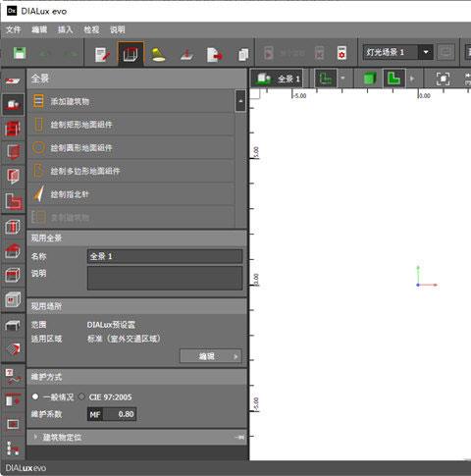This screenshot has height=476, width=471.
Task: Click the empty 说明 description text box
Action: click(165, 278)
